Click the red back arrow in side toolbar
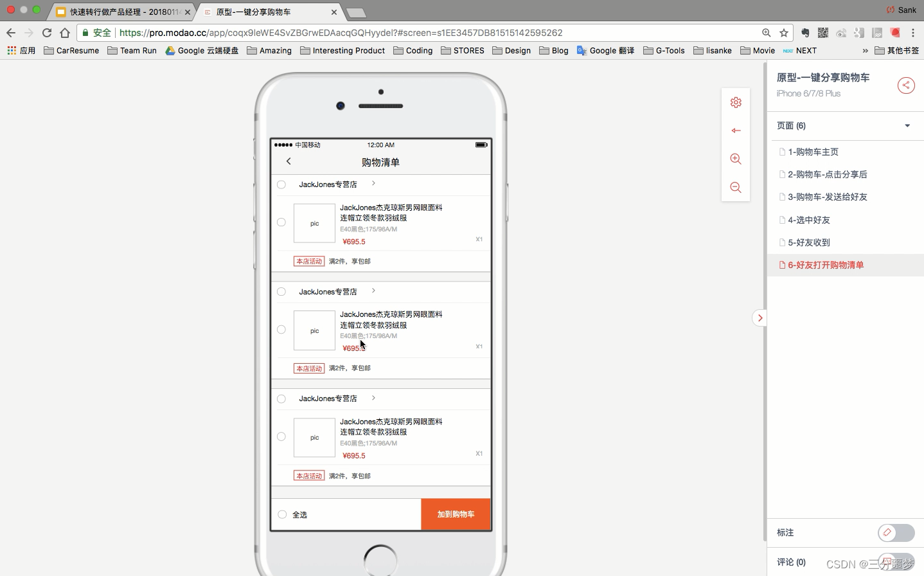Screen dimensions: 924x576 pyautogui.click(x=736, y=130)
